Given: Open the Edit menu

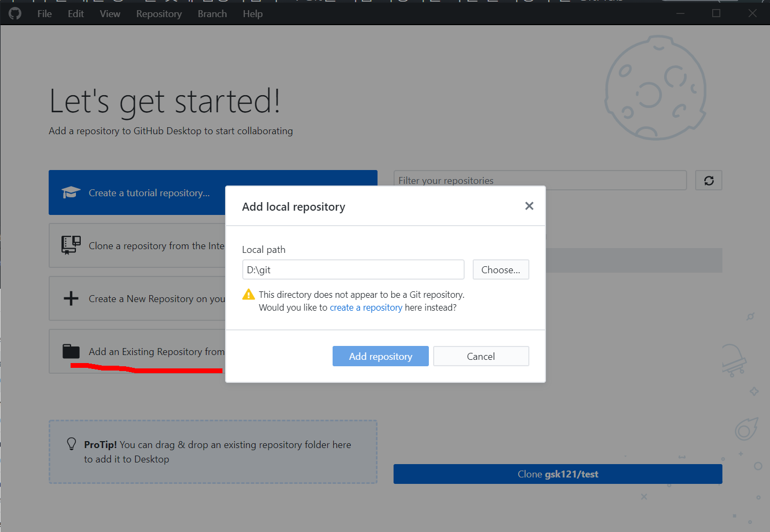Looking at the screenshot, I should coord(76,14).
